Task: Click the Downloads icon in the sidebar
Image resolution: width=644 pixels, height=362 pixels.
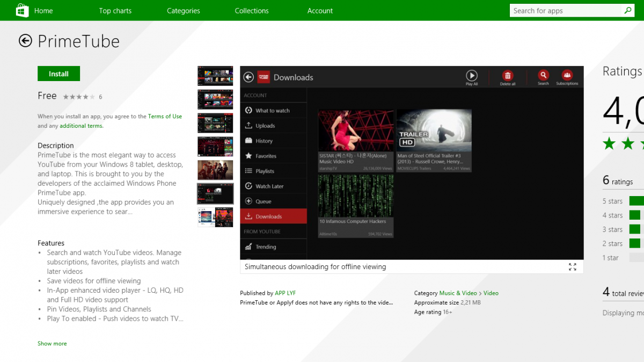Action: pos(248,216)
